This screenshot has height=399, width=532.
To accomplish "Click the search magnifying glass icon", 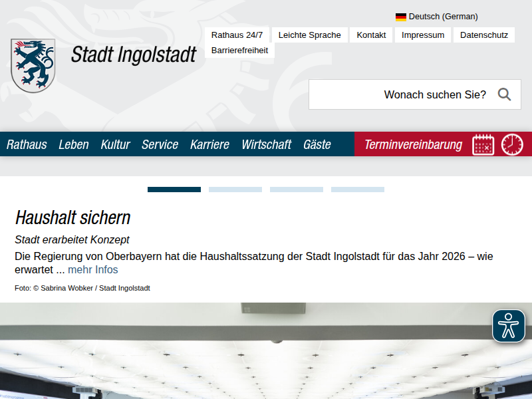I will [504, 94].
